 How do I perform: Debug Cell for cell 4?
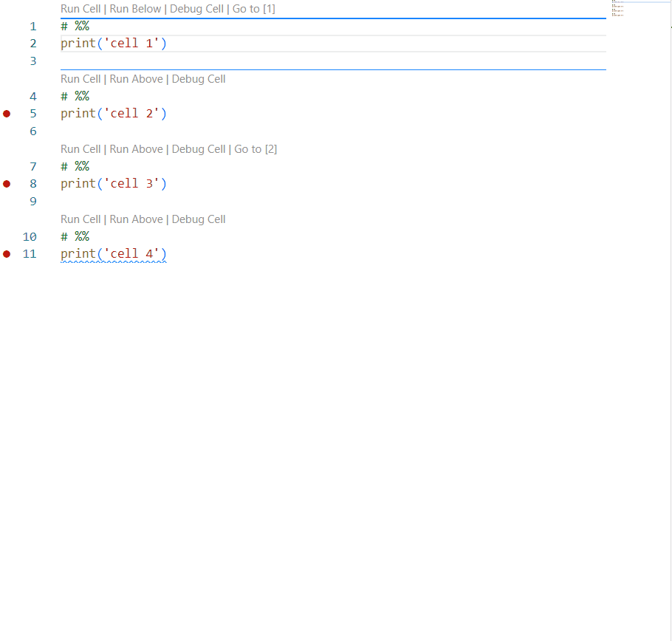click(198, 219)
